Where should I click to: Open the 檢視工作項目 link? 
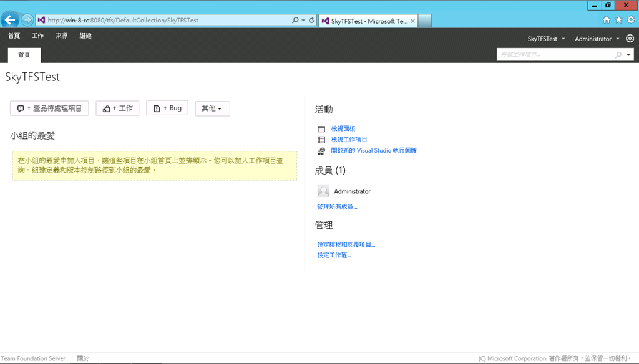pos(349,139)
